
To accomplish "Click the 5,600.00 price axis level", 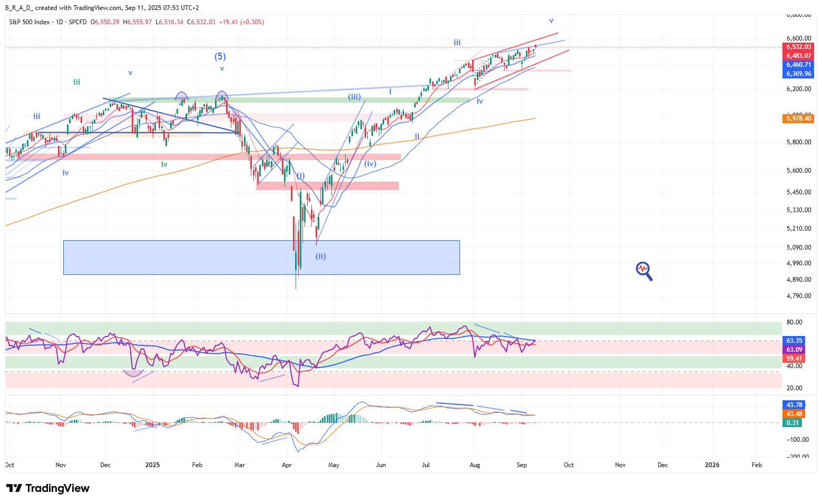I will 798,171.
